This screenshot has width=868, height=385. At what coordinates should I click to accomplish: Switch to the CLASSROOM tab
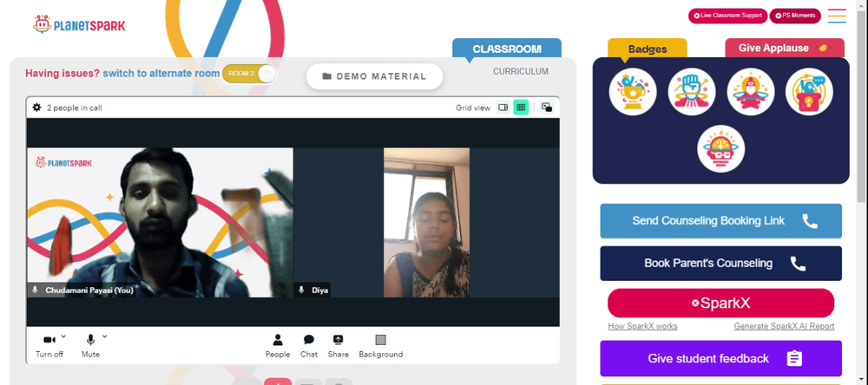[507, 49]
